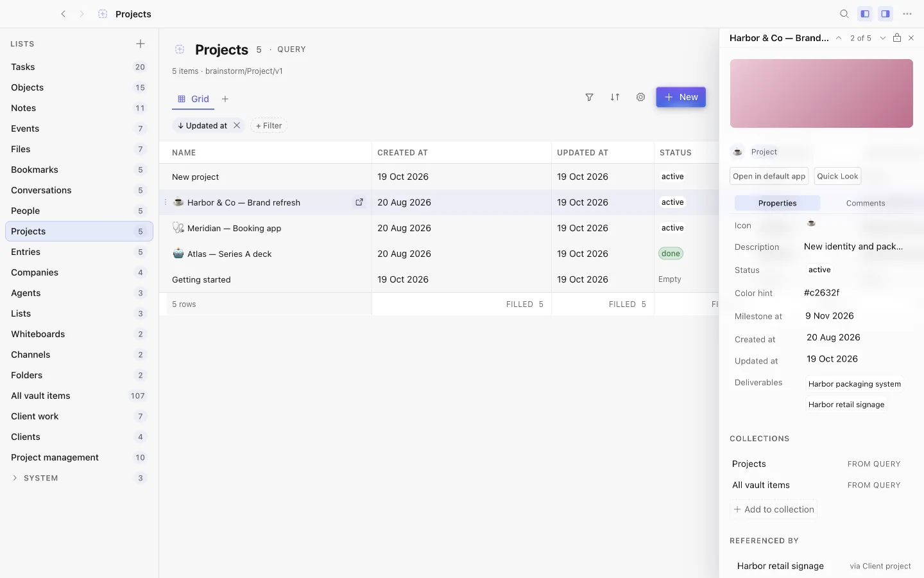Expand the SYSTEM section in sidebar
The width and height of the screenshot is (924, 578).
point(15,478)
